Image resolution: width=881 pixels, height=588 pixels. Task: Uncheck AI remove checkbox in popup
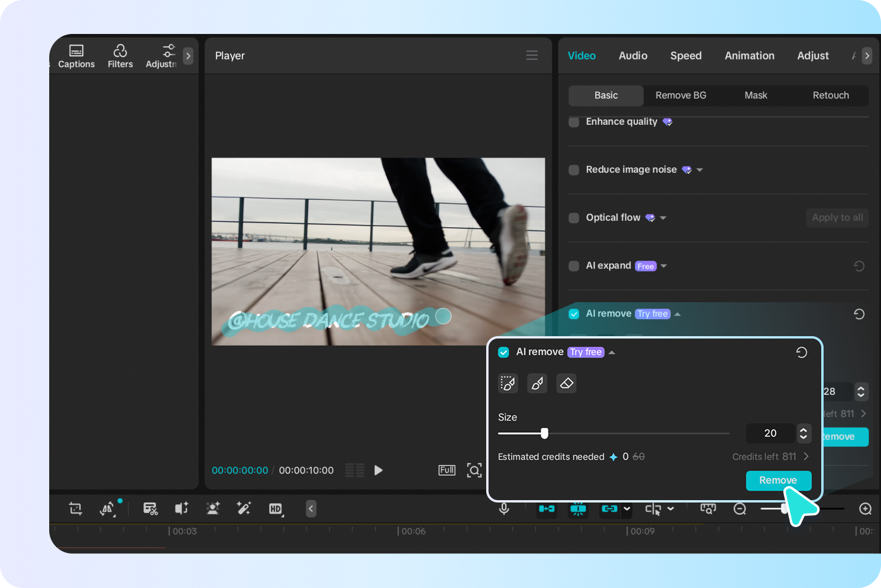coord(503,352)
